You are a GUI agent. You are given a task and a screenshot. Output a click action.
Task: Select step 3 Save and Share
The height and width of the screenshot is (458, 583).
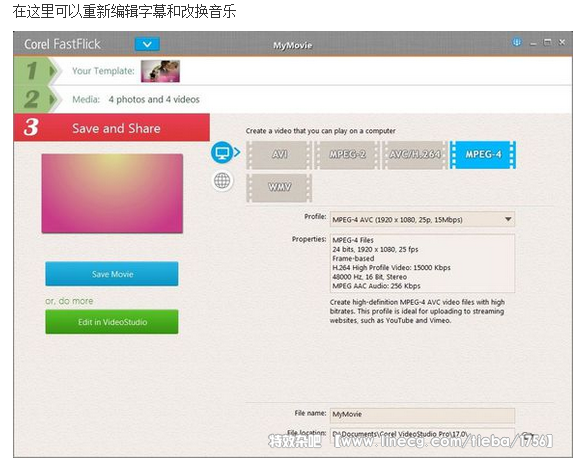coord(112,128)
